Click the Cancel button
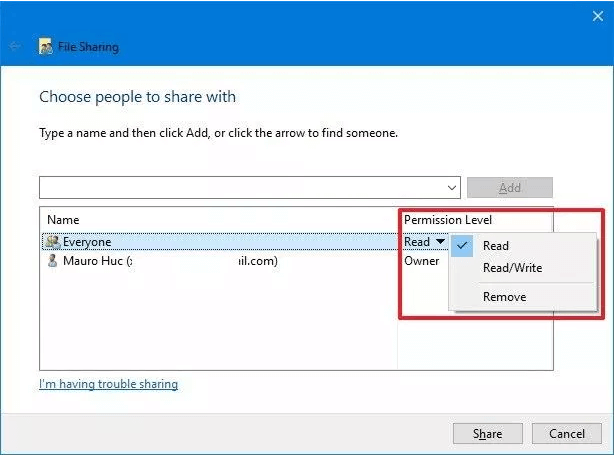This screenshot has height=457, width=615. click(566, 433)
